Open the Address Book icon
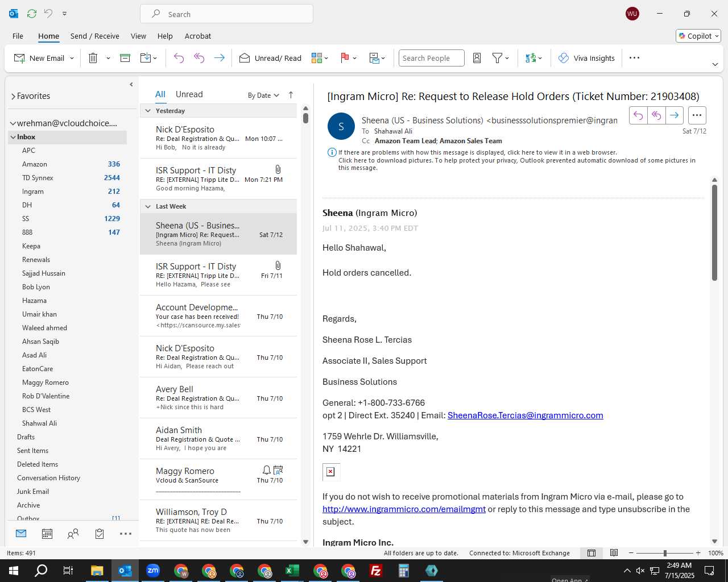Image resolution: width=728 pixels, height=582 pixels. tap(477, 58)
